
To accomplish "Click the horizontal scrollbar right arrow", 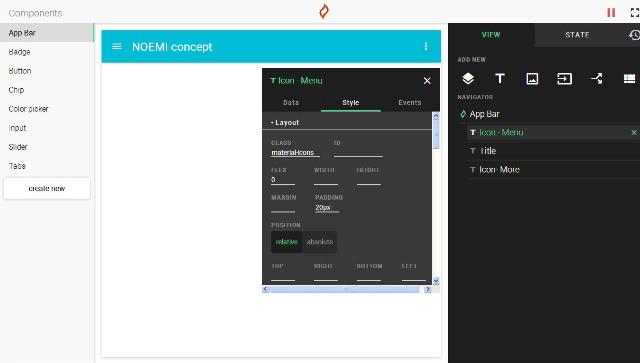I will pyautogui.click(x=428, y=289).
